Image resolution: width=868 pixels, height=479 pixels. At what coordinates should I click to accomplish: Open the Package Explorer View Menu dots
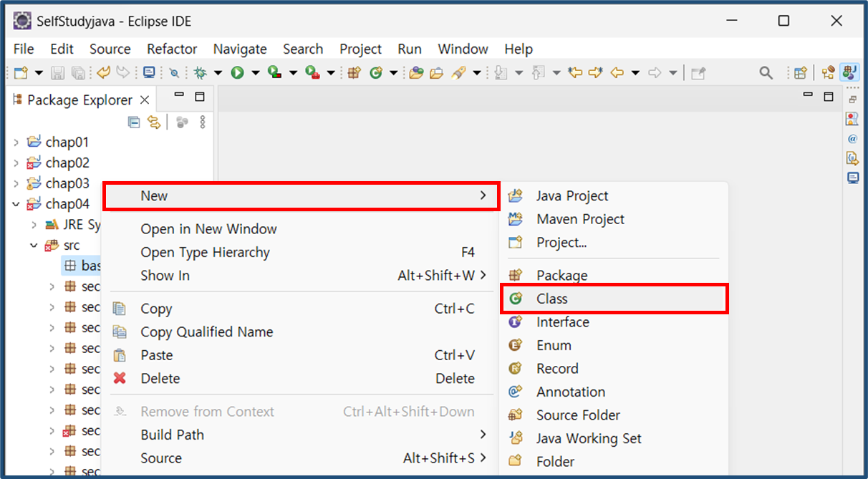coord(203,122)
